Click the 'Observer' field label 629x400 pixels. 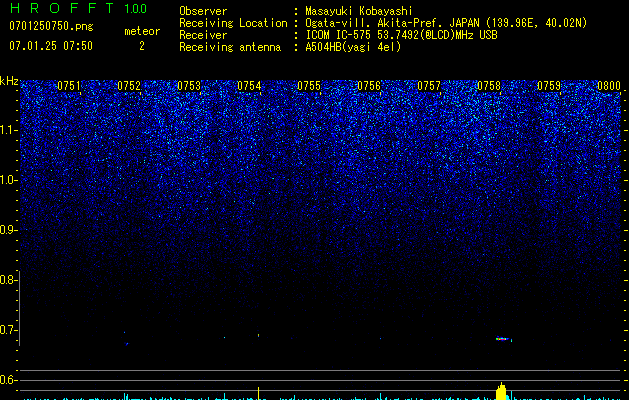click(203, 11)
